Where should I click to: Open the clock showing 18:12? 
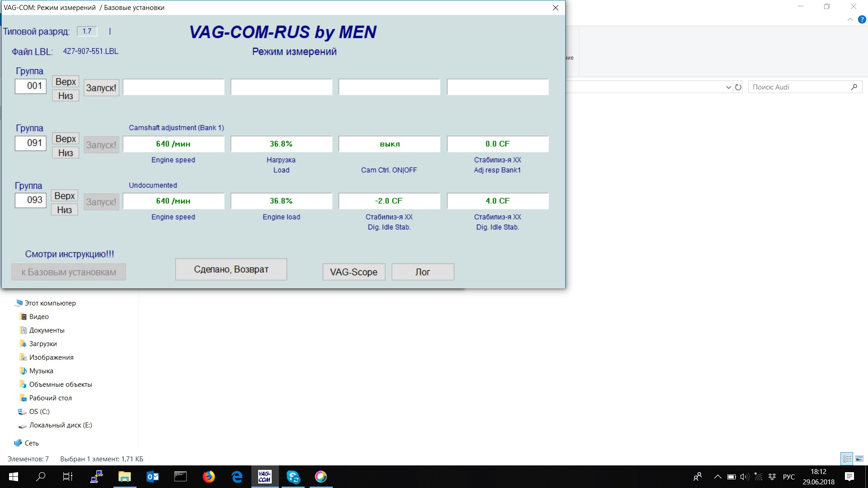tap(818, 477)
